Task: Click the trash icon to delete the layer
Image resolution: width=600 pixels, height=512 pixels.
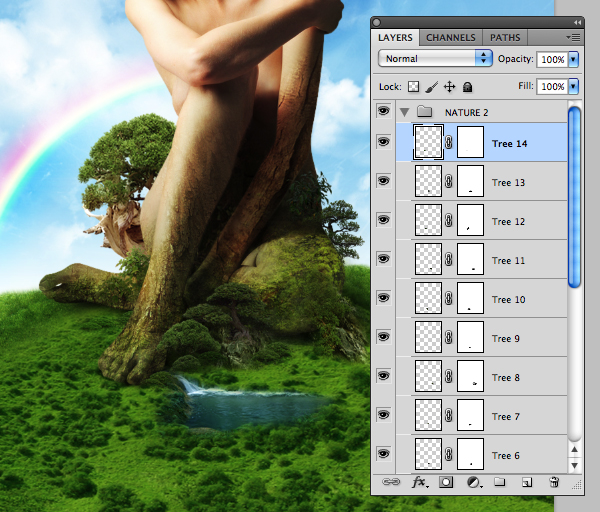Action: (x=554, y=482)
